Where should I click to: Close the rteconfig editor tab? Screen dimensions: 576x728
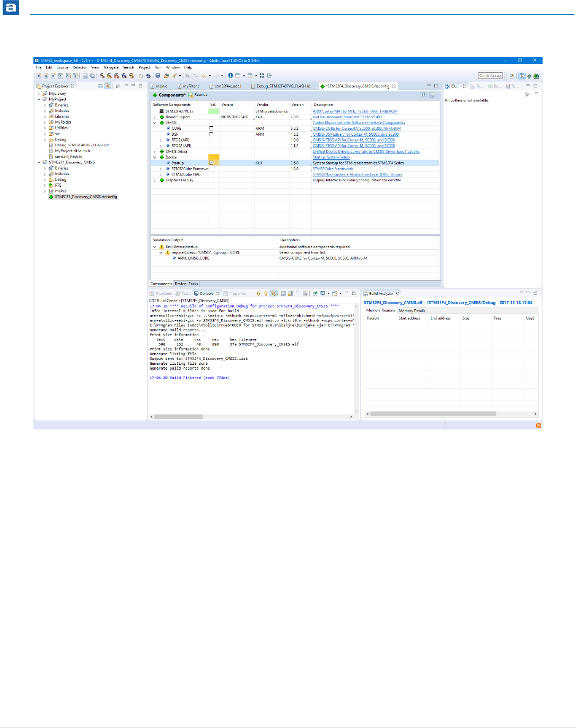(x=394, y=86)
